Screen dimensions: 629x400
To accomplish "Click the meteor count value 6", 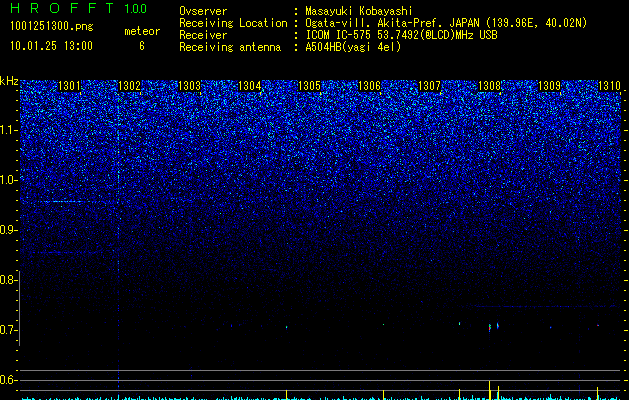I will 142,46.
